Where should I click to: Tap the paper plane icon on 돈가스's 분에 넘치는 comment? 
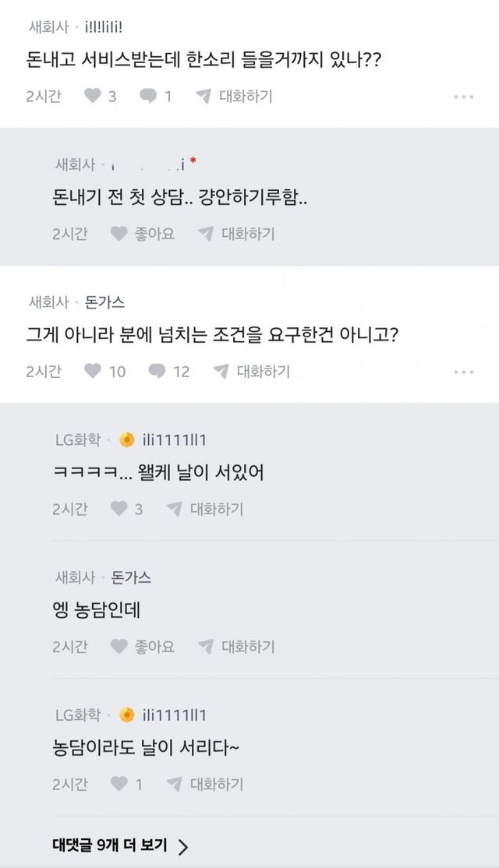221,372
